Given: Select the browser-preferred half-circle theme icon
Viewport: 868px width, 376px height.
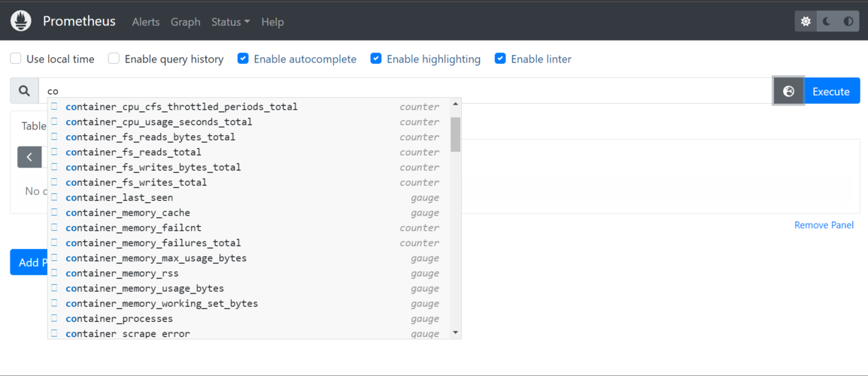Looking at the screenshot, I should (848, 22).
